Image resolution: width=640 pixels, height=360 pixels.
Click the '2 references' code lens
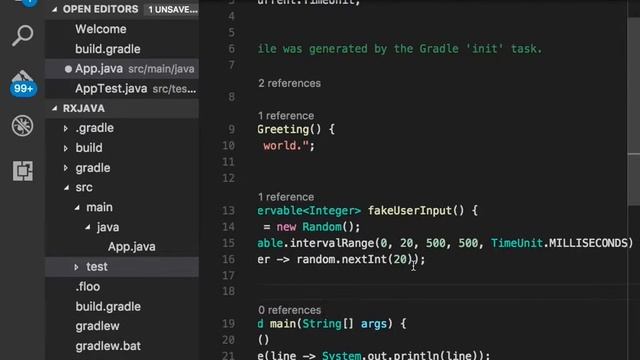click(x=289, y=83)
